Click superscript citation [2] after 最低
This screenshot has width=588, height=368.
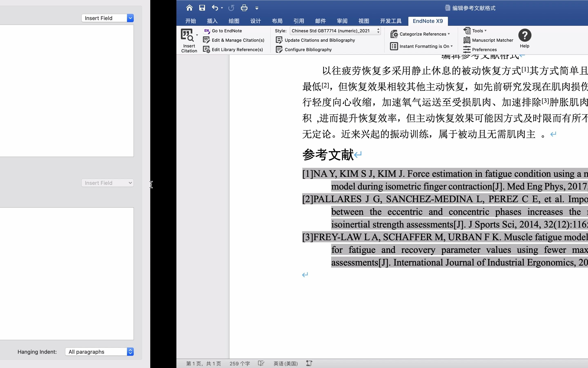pyautogui.click(x=325, y=85)
